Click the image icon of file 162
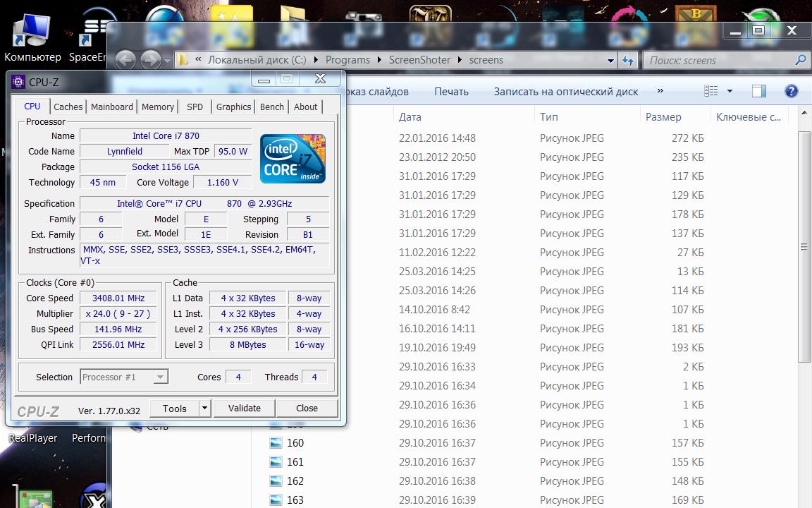This screenshot has height=508, width=812. point(276,481)
